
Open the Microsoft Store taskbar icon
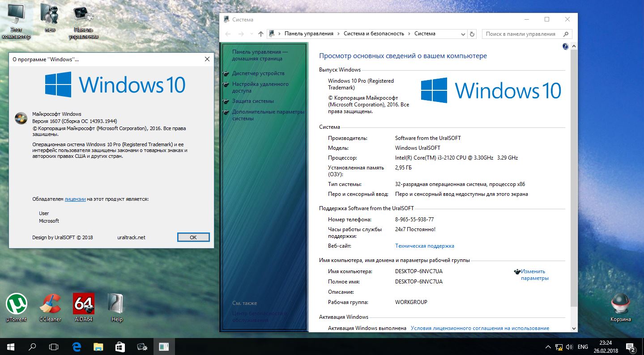(120, 347)
